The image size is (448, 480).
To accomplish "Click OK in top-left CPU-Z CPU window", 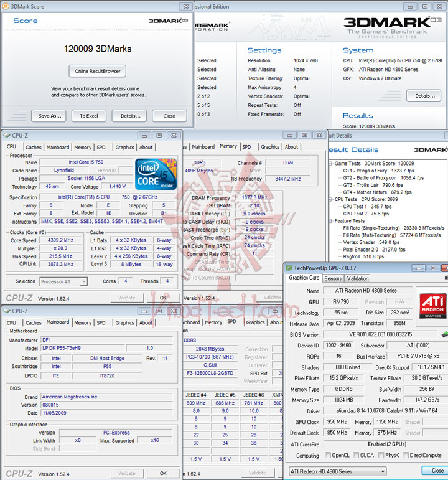I will pyautogui.click(x=163, y=298).
